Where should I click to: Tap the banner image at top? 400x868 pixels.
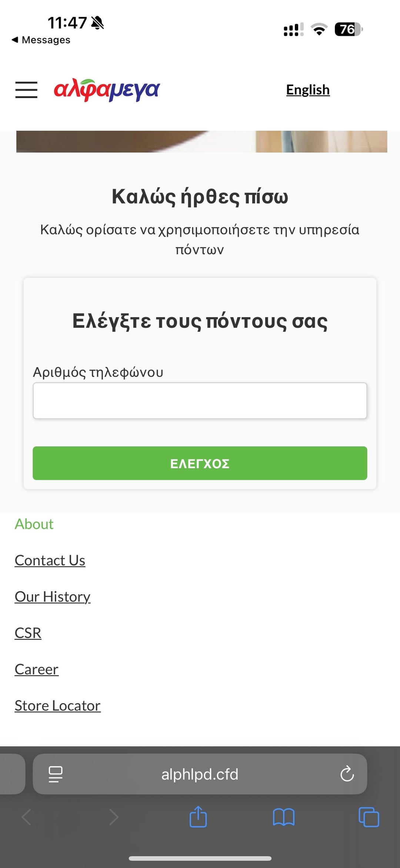[x=202, y=141]
